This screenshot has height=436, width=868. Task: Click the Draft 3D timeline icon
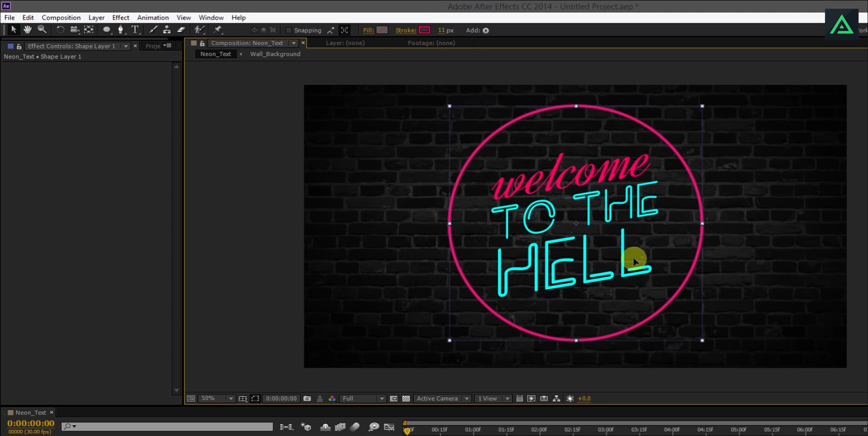[x=306, y=427]
